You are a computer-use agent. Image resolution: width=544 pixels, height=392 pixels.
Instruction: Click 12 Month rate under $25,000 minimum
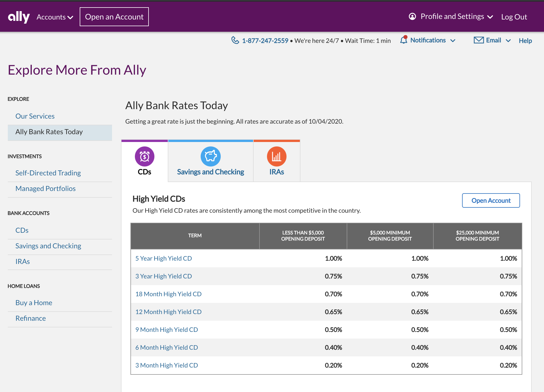(508, 312)
